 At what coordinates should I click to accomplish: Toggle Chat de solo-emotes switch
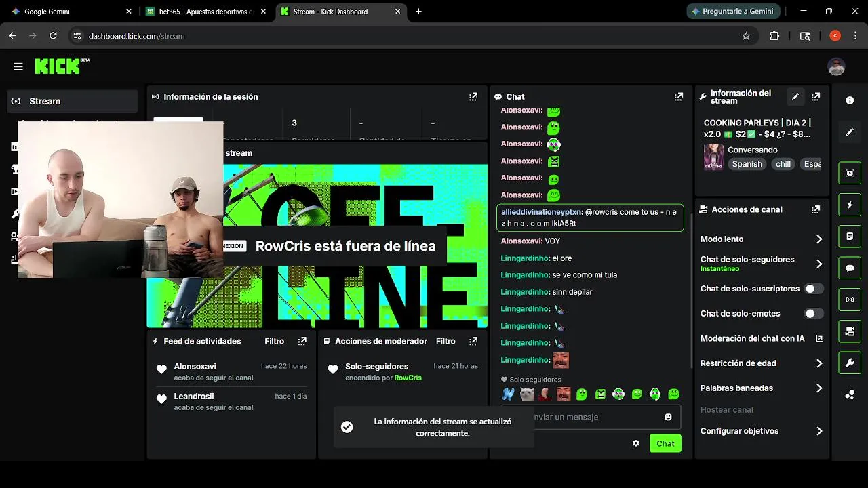tap(814, 314)
